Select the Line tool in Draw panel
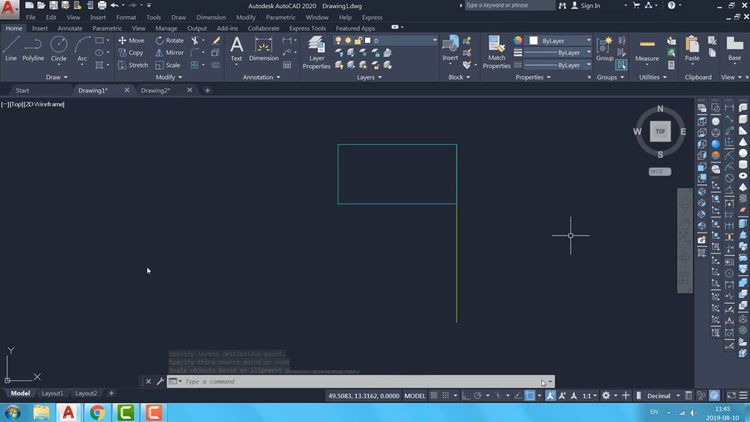The width and height of the screenshot is (750, 422). tap(11, 48)
